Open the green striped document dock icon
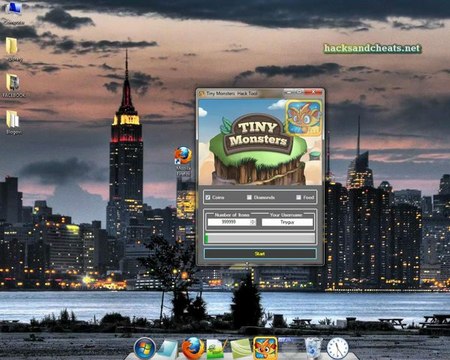The width and height of the screenshot is (450, 360). 241,349
